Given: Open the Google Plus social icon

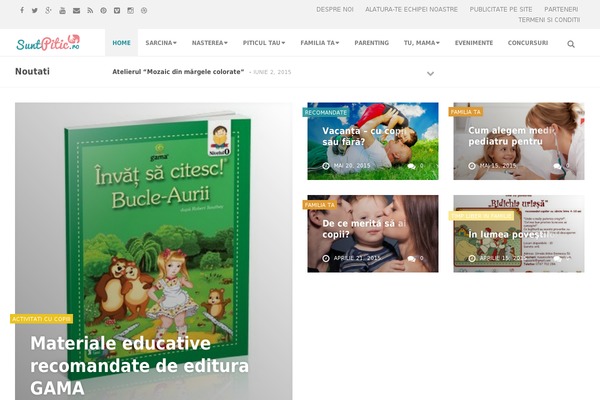Looking at the screenshot, I should point(48,10).
